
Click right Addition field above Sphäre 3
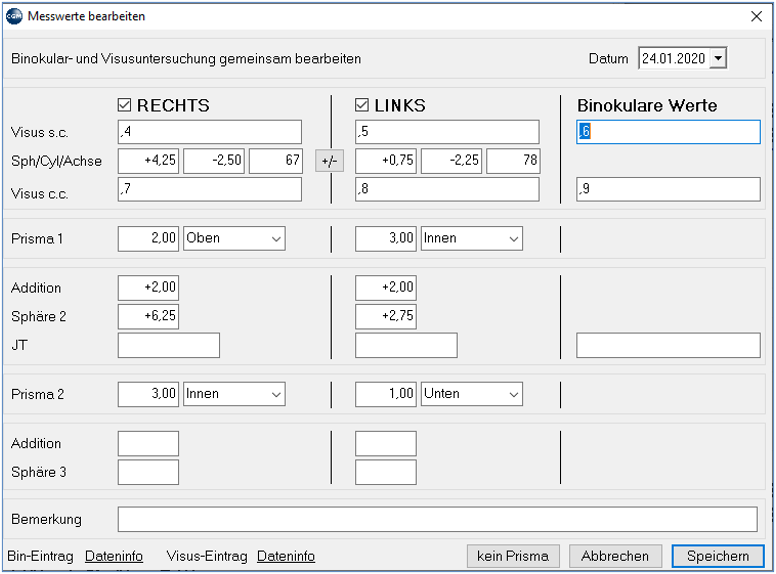(148, 443)
